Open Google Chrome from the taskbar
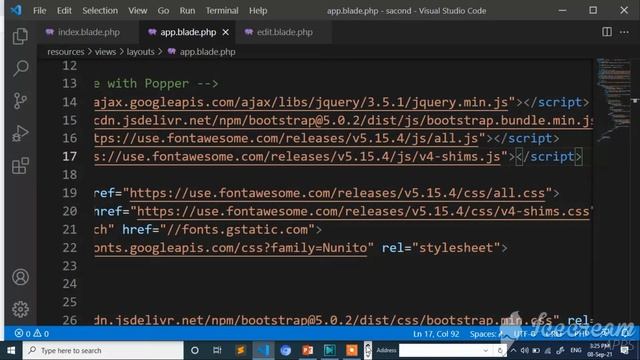640x360 pixels. click(285, 350)
